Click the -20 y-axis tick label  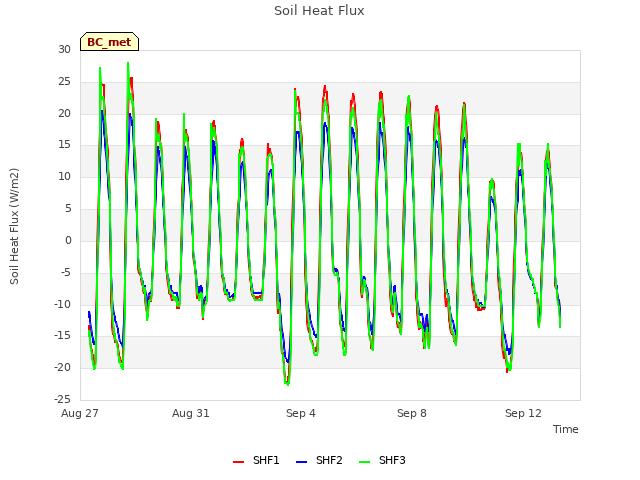[63, 367]
